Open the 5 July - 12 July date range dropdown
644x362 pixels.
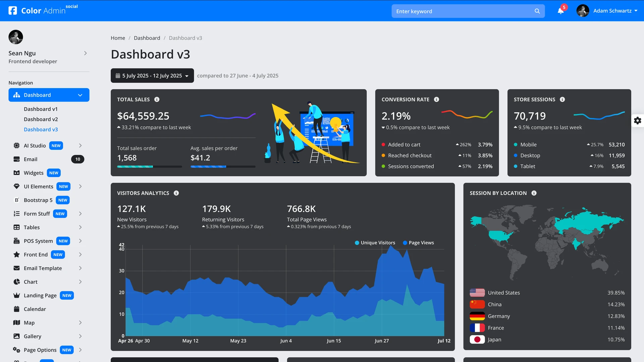pos(152,76)
